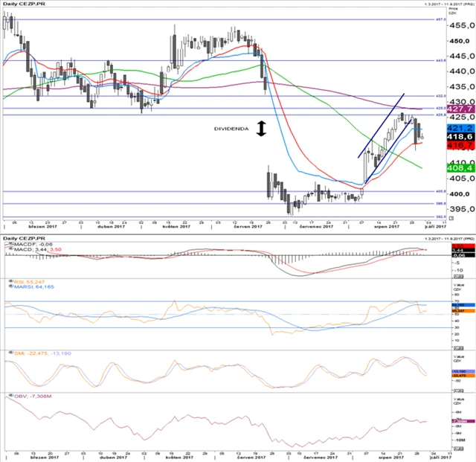Click the 400,8 support line label
476x462 pixels.
click(439, 191)
